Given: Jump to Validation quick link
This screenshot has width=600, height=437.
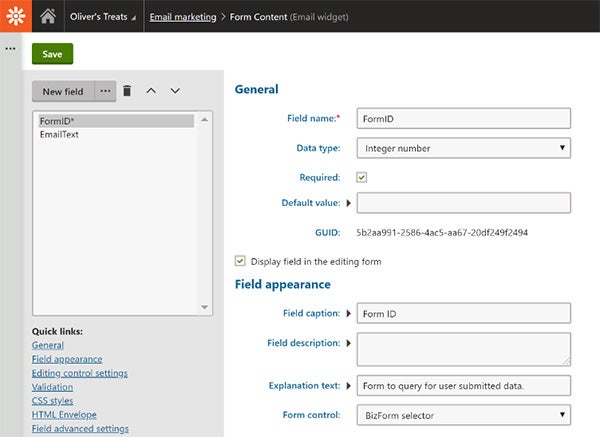Looking at the screenshot, I should (52, 387).
